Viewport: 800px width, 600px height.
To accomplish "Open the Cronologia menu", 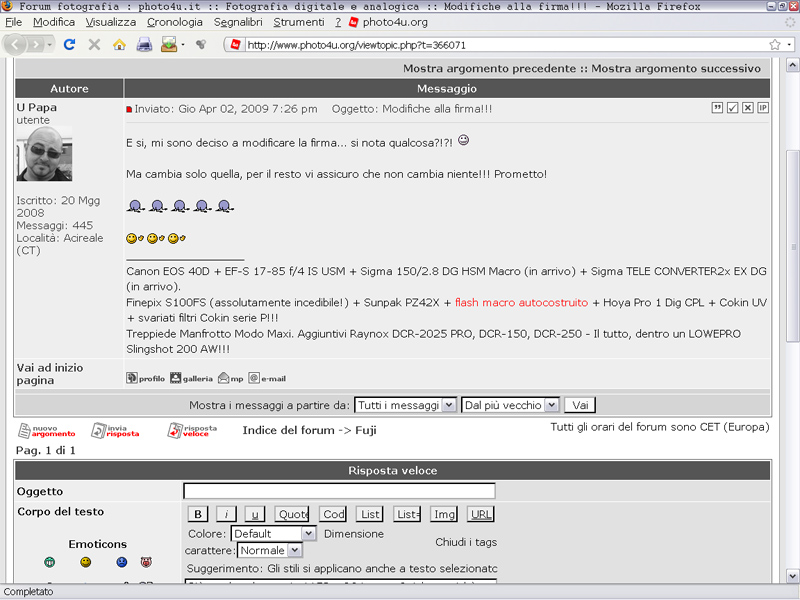I will click(174, 22).
